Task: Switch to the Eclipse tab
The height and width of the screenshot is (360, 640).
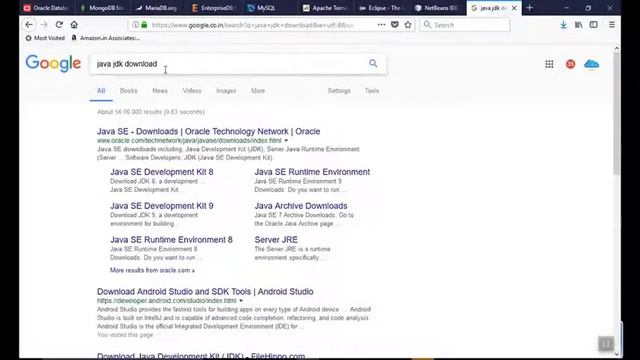Action: coord(380,8)
